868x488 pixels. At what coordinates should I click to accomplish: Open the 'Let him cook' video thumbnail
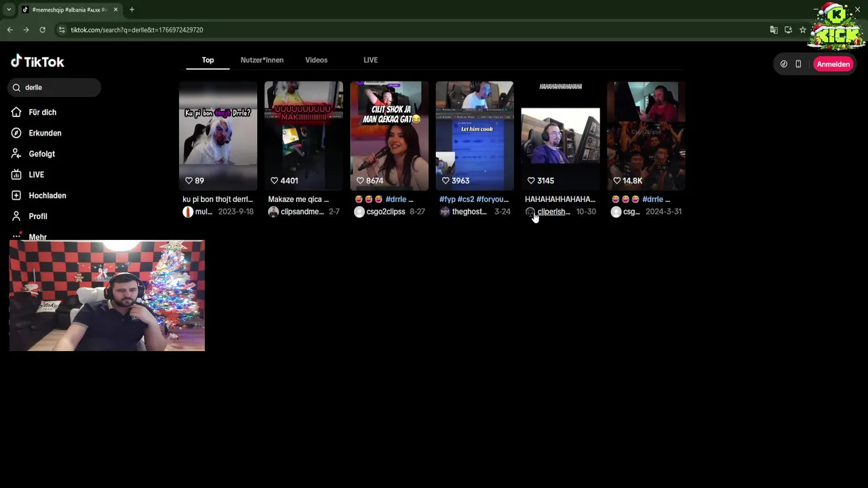475,136
